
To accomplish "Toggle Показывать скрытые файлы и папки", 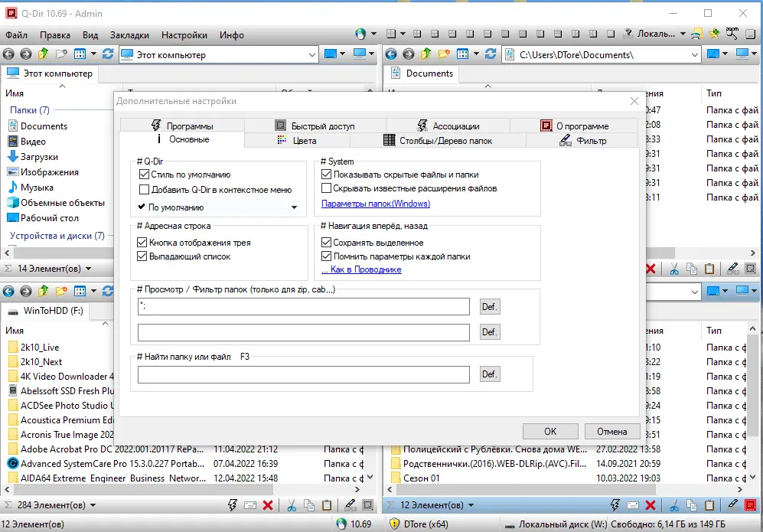I will tap(327, 175).
